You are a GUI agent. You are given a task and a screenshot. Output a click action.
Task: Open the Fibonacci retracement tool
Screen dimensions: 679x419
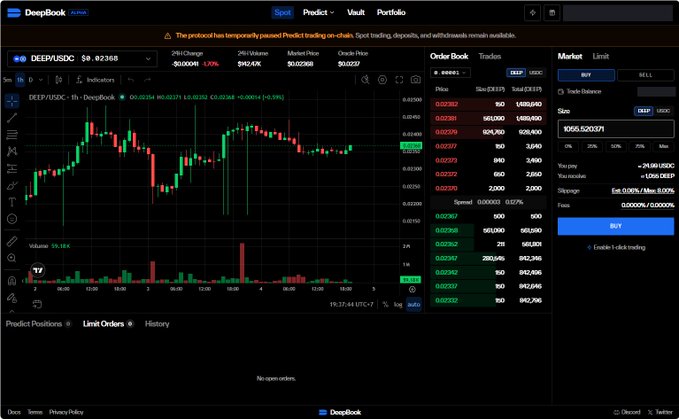[x=12, y=135]
